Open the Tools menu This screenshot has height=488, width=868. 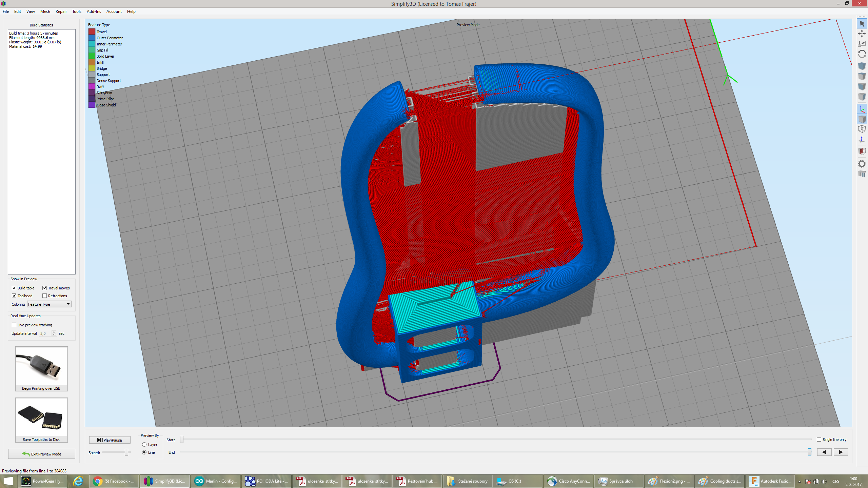pyautogui.click(x=77, y=12)
